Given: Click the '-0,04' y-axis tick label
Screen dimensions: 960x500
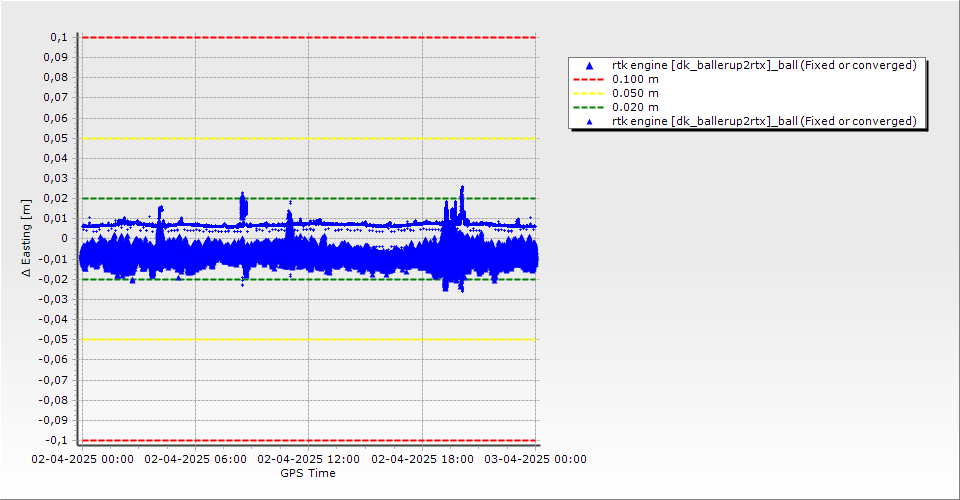Looking at the screenshot, I should pyautogui.click(x=54, y=319).
